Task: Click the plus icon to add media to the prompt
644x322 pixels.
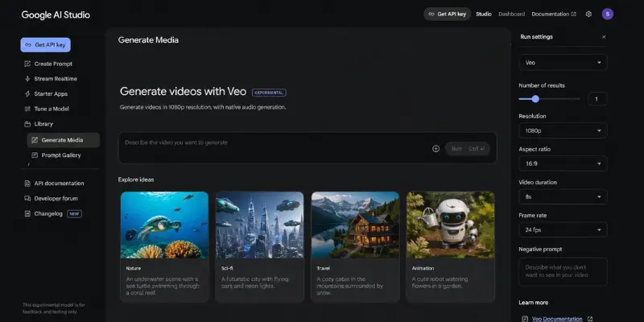Action: pyautogui.click(x=436, y=149)
